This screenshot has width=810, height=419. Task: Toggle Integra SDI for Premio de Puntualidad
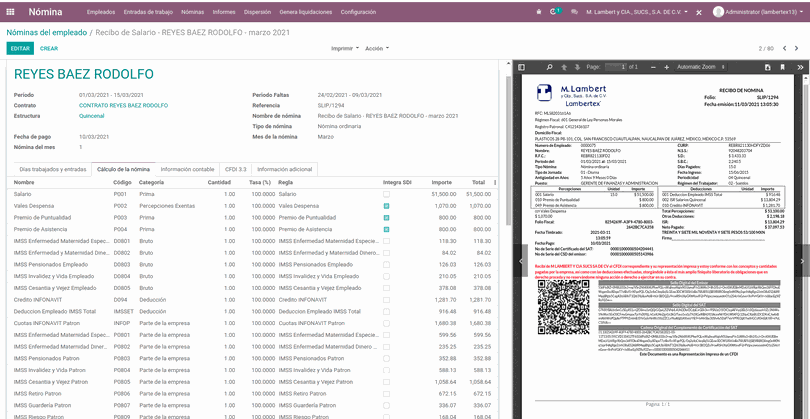coord(386,217)
